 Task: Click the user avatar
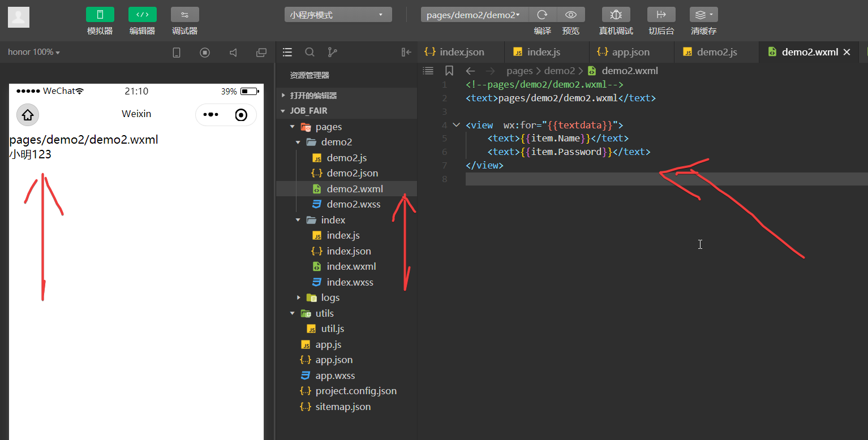(19, 17)
